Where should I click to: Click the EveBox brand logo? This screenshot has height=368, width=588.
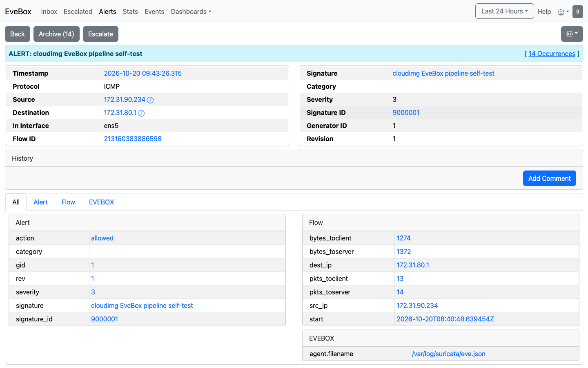pyautogui.click(x=18, y=11)
